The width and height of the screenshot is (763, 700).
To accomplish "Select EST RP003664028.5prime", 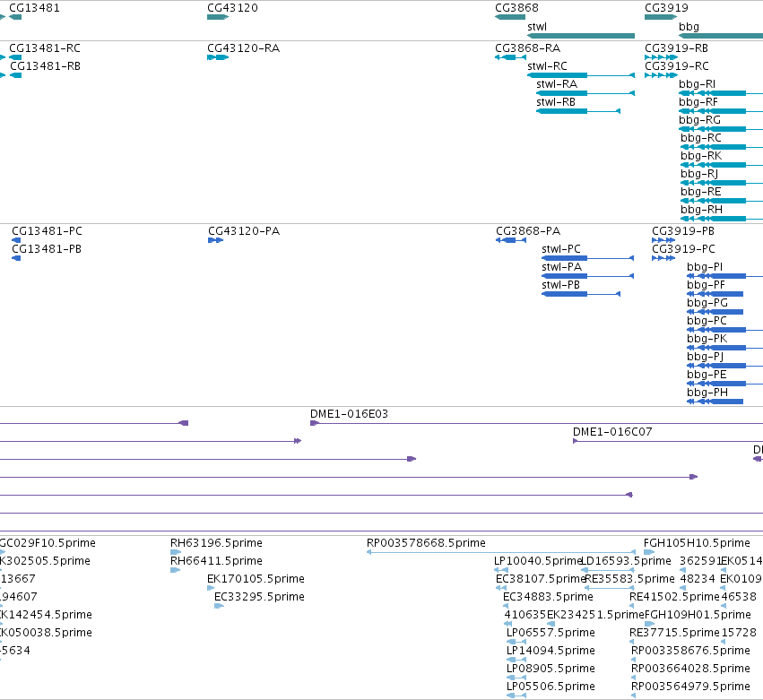I will [x=690, y=669].
